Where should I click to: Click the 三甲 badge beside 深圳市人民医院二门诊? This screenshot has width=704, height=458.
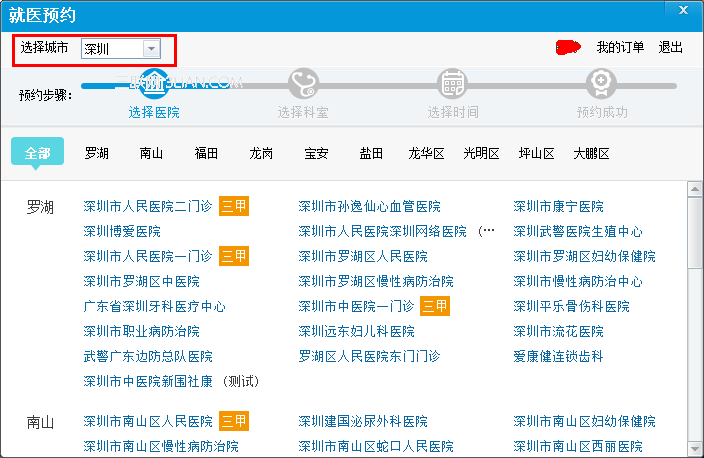(234, 206)
